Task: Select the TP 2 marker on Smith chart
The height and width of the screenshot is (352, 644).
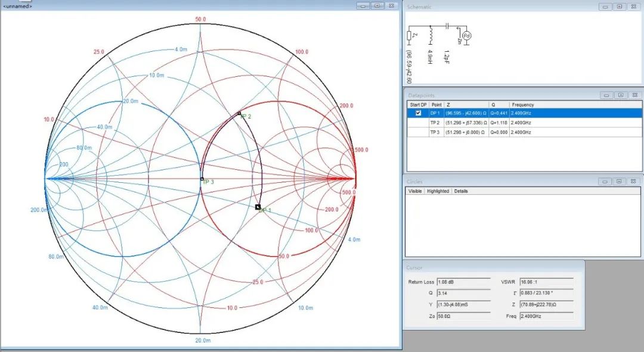Action: [x=240, y=113]
